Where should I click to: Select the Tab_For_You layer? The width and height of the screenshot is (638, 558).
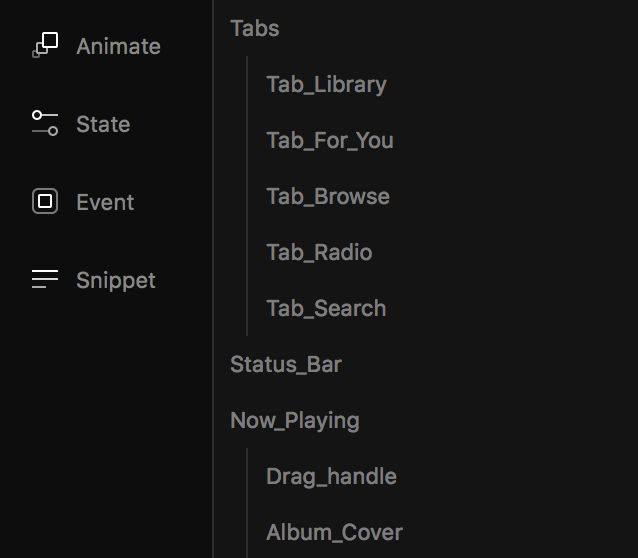[x=330, y=140]
